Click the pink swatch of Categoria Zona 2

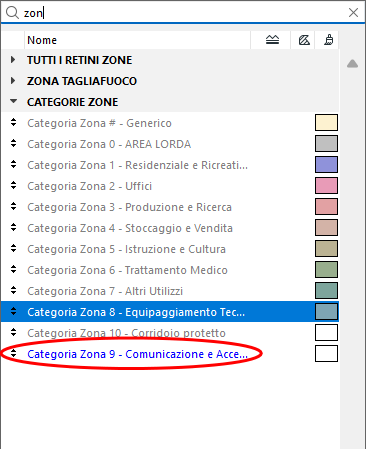[326, 186]
